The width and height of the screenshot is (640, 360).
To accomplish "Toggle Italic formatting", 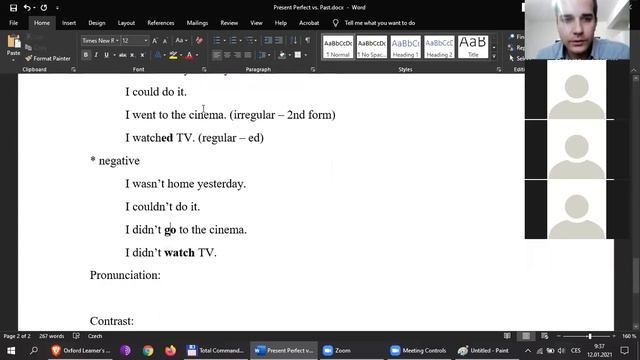I will 96,55.
